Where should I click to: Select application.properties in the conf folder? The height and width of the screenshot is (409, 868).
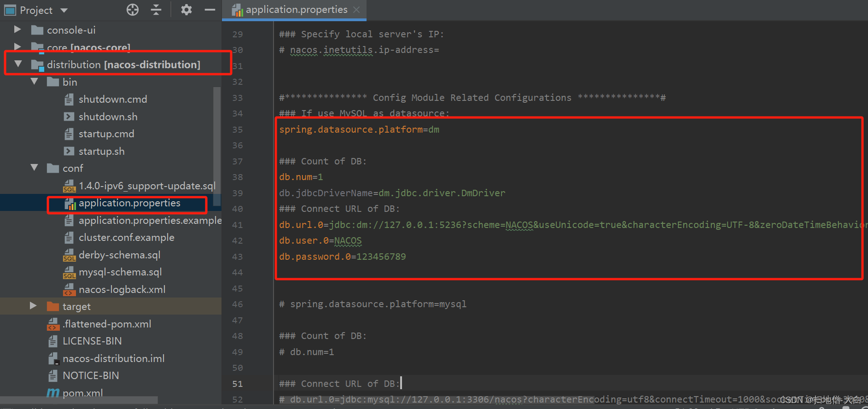point(129,203)
